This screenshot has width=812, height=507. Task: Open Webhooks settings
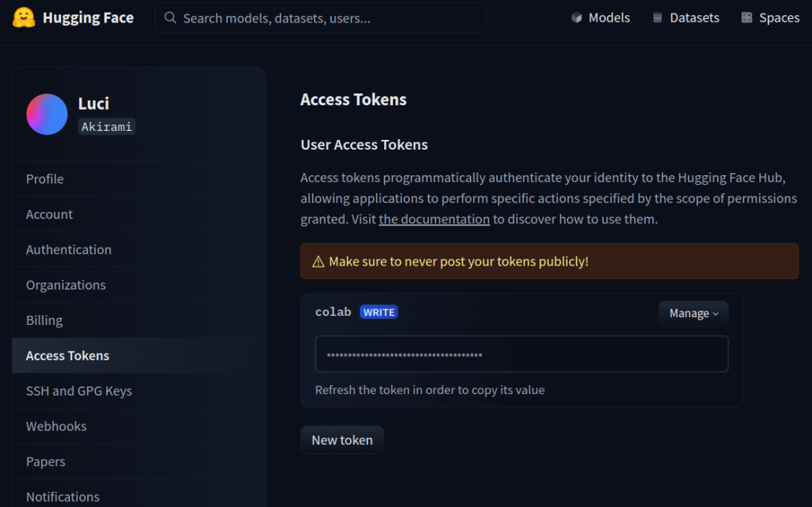click(x=56, y=427)
